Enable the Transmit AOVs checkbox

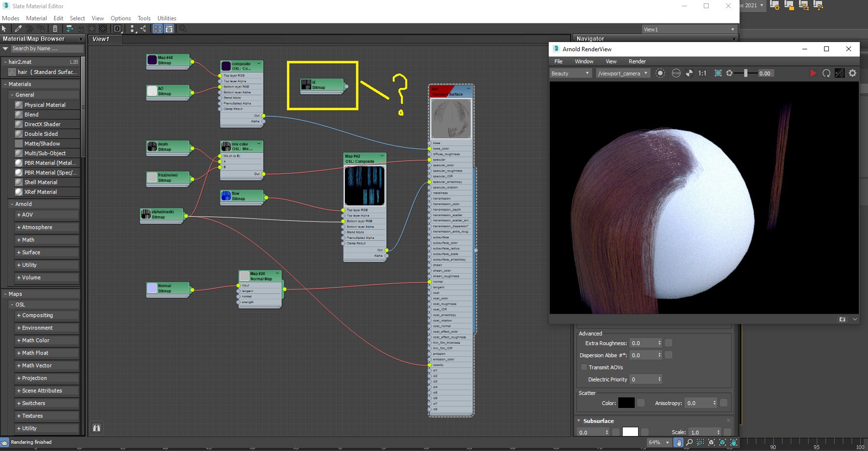(584, 367)
